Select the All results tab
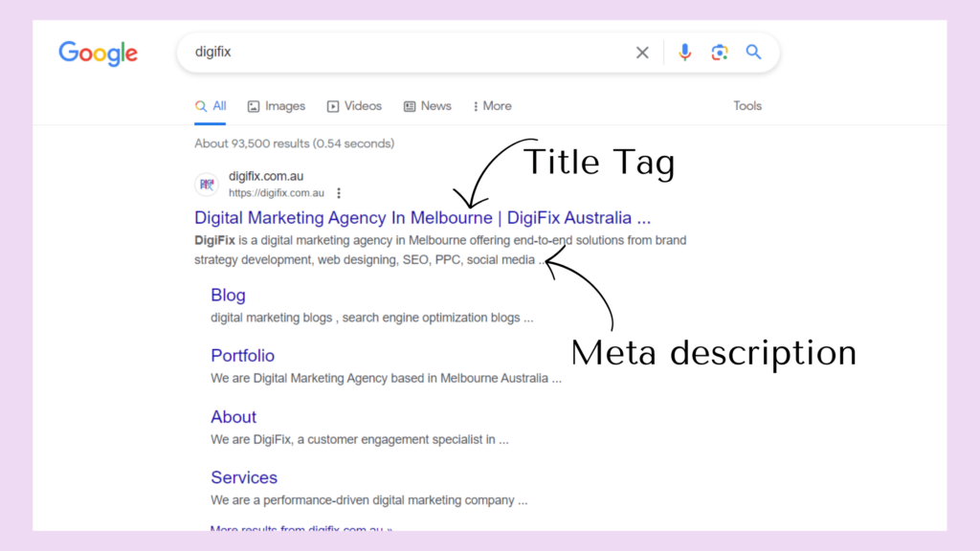Image resolution: width=980 pixels, height=551 pixels. pos(211,106)
